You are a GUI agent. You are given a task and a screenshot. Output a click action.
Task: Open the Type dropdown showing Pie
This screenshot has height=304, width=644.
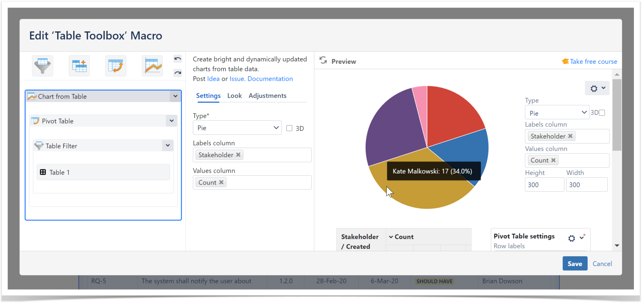point(237,128)
